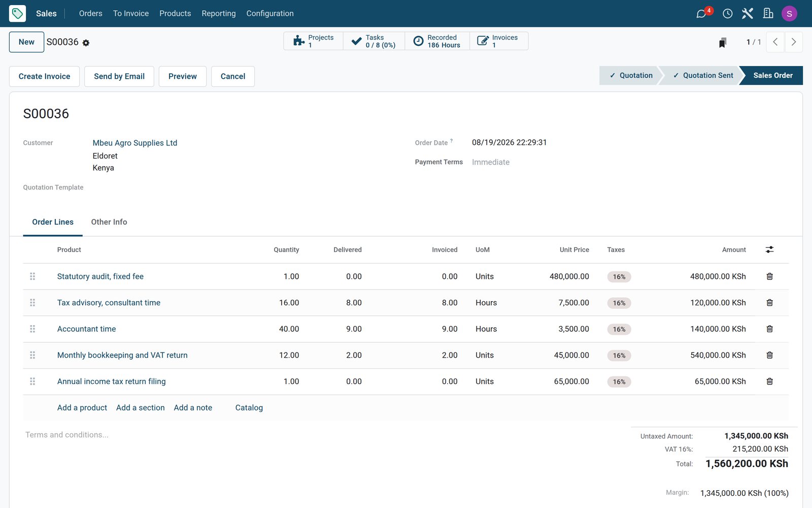Open the Reporting menu
Viewport: 812px width, 508px height.
(219, 14)
